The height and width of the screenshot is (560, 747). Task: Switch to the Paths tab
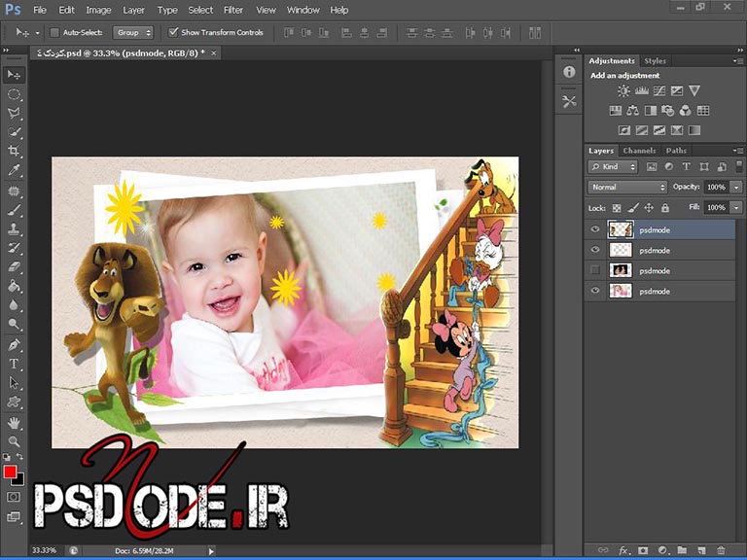coord(676,151)
